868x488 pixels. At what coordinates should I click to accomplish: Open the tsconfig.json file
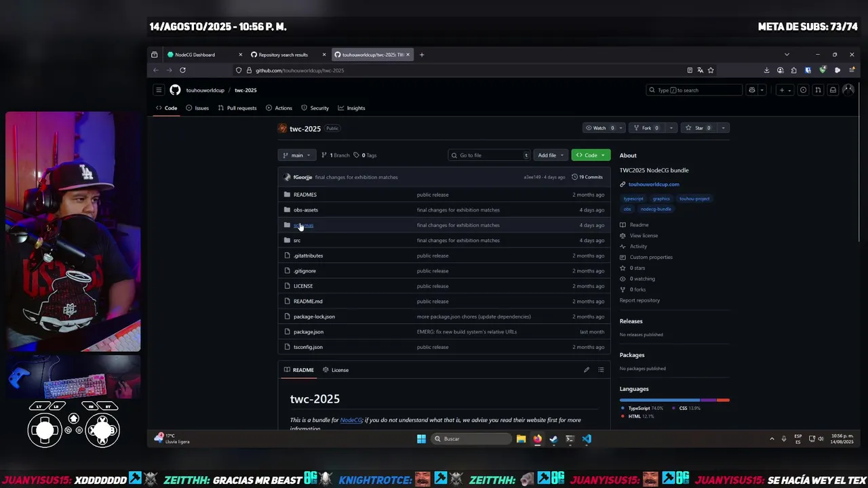[x=309, y=347]
